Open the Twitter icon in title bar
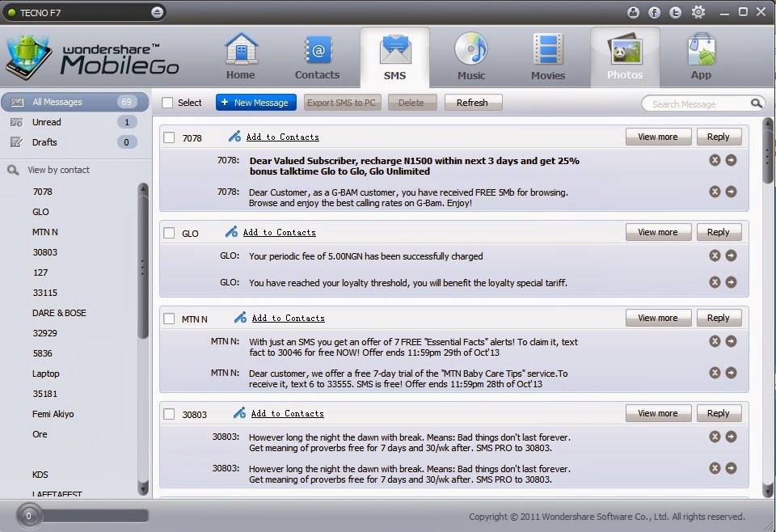The image size is (776, 532). point(675,12)
